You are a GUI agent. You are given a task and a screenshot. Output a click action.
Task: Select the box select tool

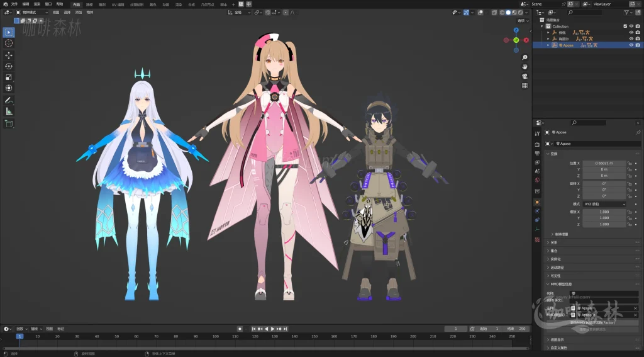9,32
